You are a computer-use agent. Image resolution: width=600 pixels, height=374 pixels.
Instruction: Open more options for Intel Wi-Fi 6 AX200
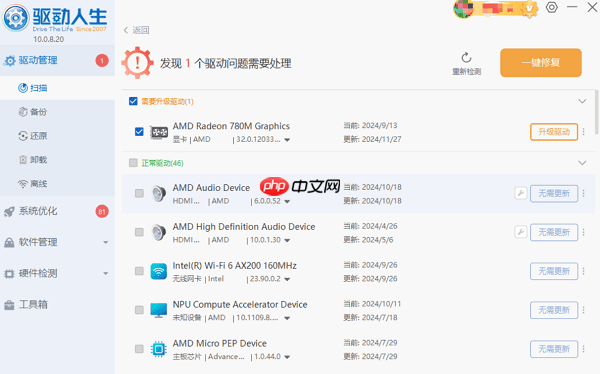point(584,271)
